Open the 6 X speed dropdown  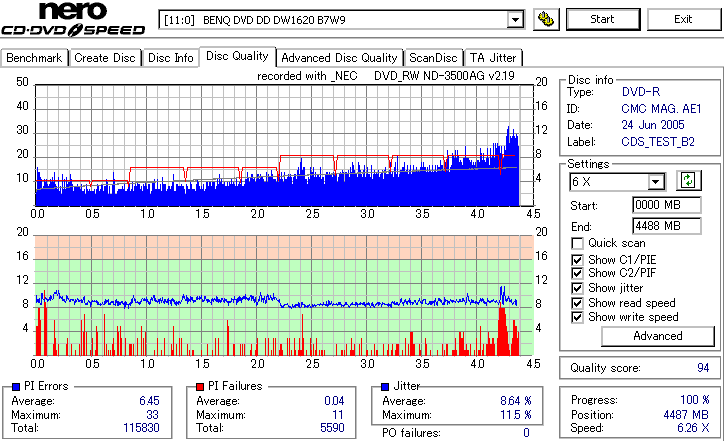coord(655,182)
